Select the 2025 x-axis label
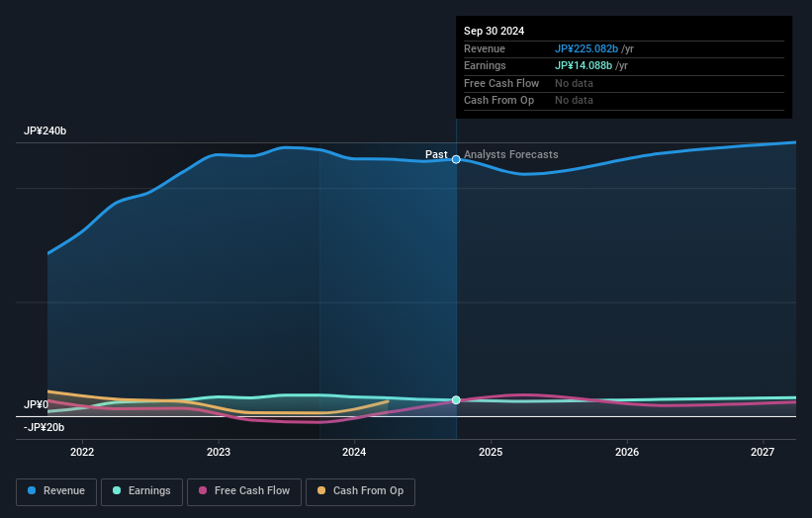This screenshot has height=518, width=812. (491, 453)
